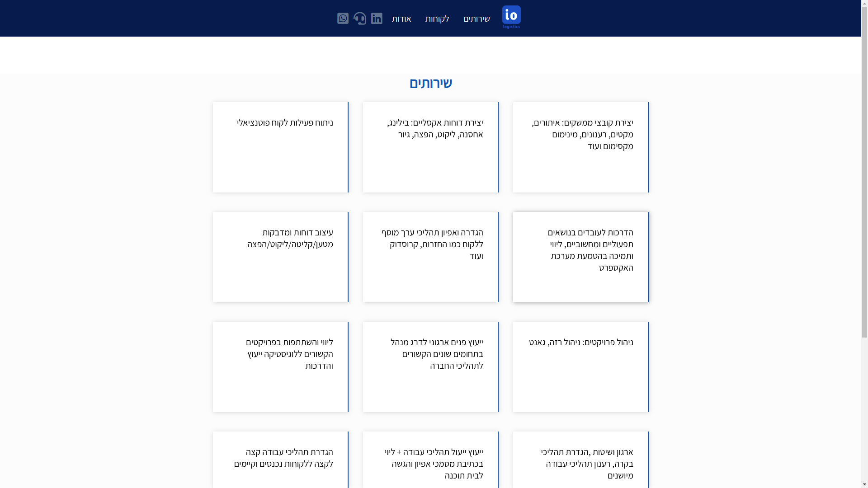Select the card עיצוב דוחות ומדבקות
868x488 pixels.
(x=281, y=257)
